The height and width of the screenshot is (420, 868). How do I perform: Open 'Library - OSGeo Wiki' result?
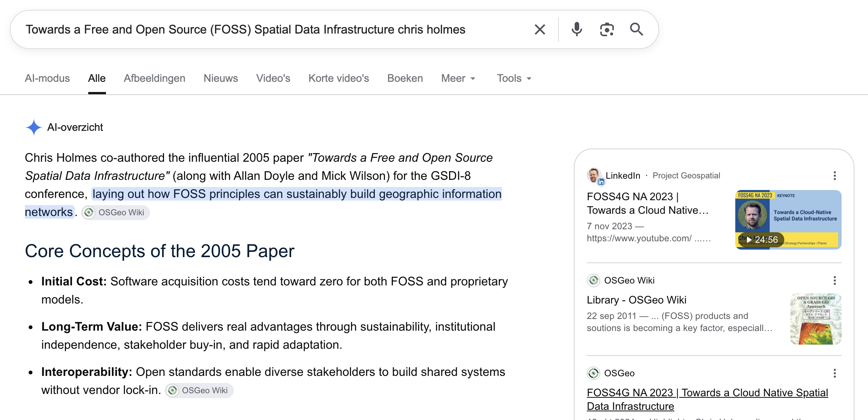pyautogui.click(x=636, y=300)
